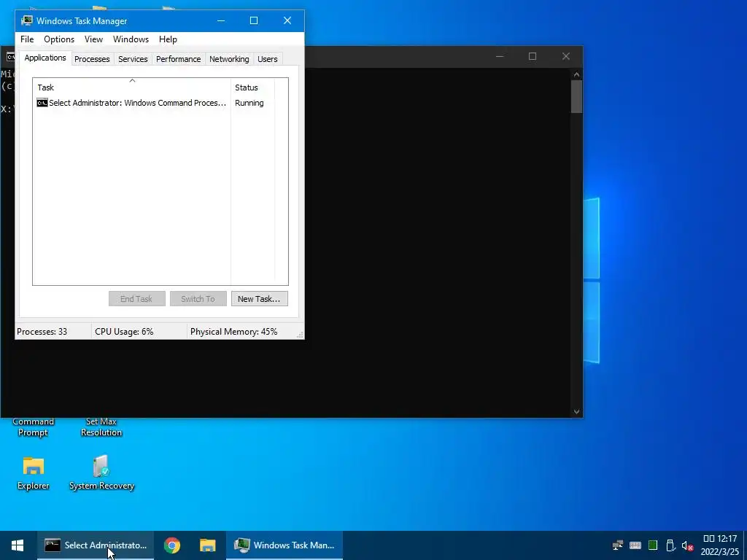This screenshot has height=560, width=747.
Task: Open the on-screen keyboard tray icon
Action: pos(635,545)
